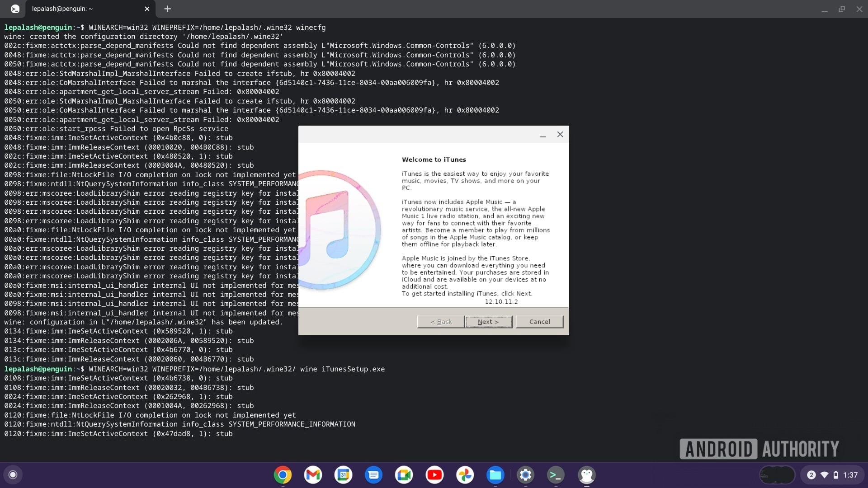Minimize the iTunes installer dialog

click(x=543, y=135)
